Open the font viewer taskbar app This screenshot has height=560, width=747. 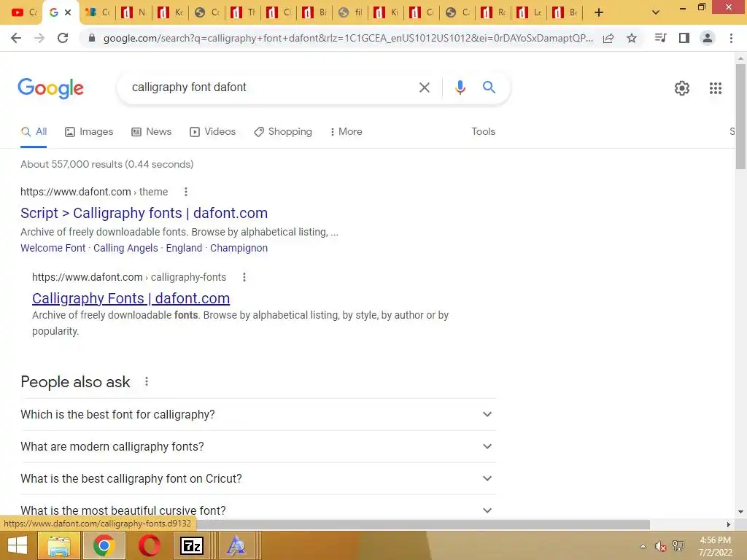pyautogui.click(x=236, y=545)
